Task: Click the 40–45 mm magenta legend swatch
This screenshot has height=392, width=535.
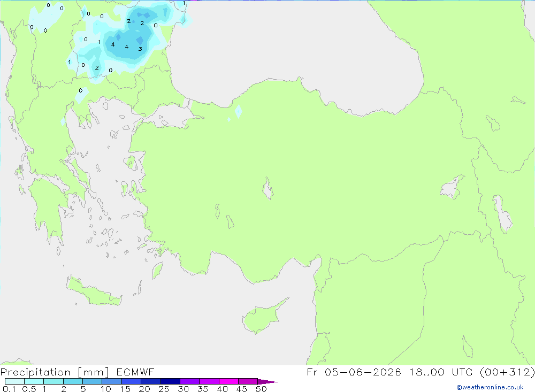Action: [x=228, y=381]
